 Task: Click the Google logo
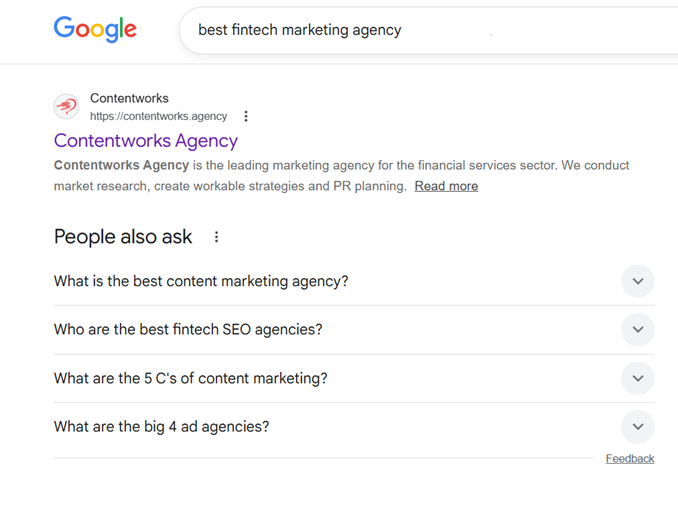(x=95, y=30)
